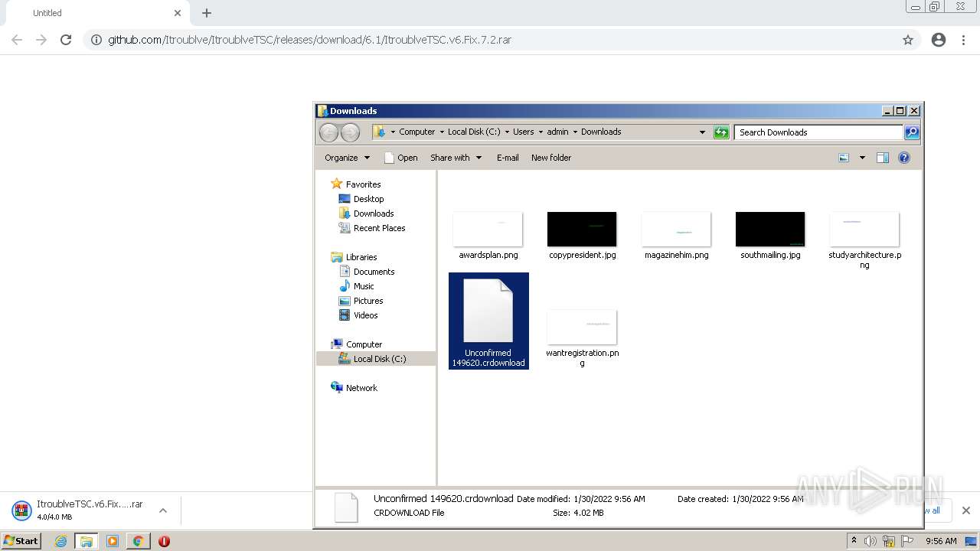Click the Chrome reload page icon
Image resolution: width=980 pixels, height=551 pixels.
[x=66, y=40]
